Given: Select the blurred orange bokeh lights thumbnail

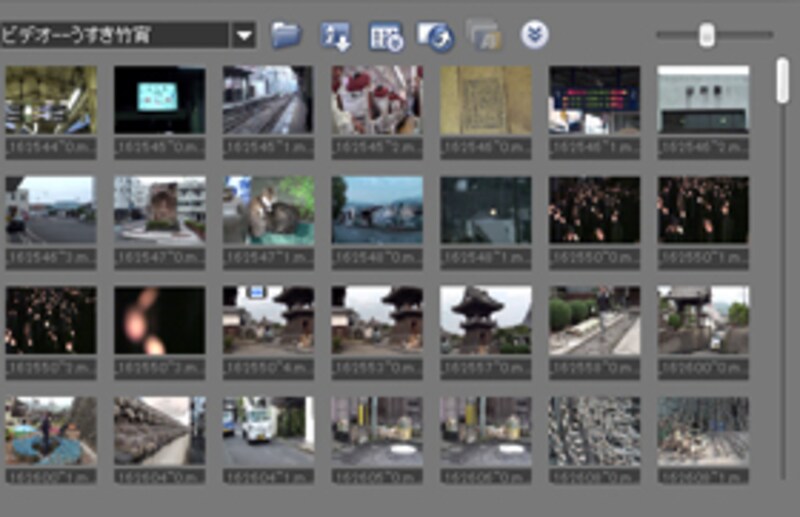Looking at the screenshot, I should click(x=159, y=320).
